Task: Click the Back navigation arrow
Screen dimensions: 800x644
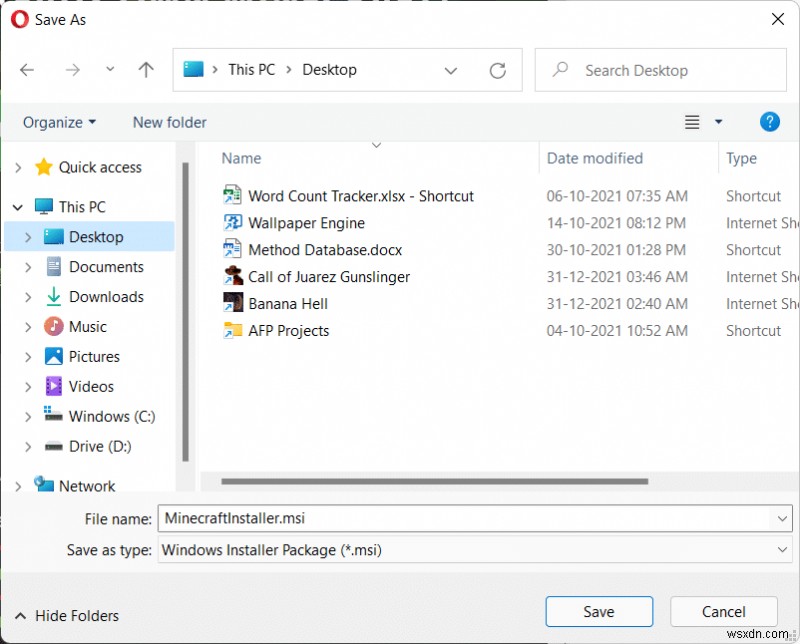Action: pyautogui.click(x=27, y=70)
